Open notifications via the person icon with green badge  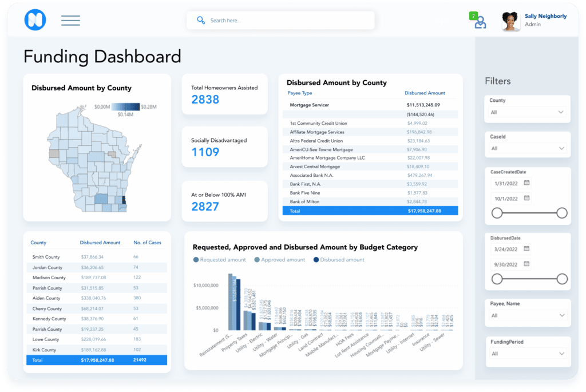481,21
